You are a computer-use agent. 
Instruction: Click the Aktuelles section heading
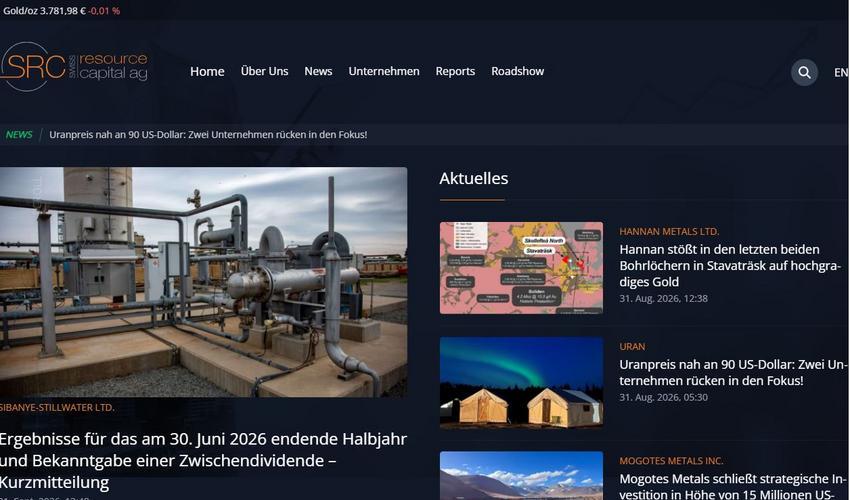coord(474,178)
